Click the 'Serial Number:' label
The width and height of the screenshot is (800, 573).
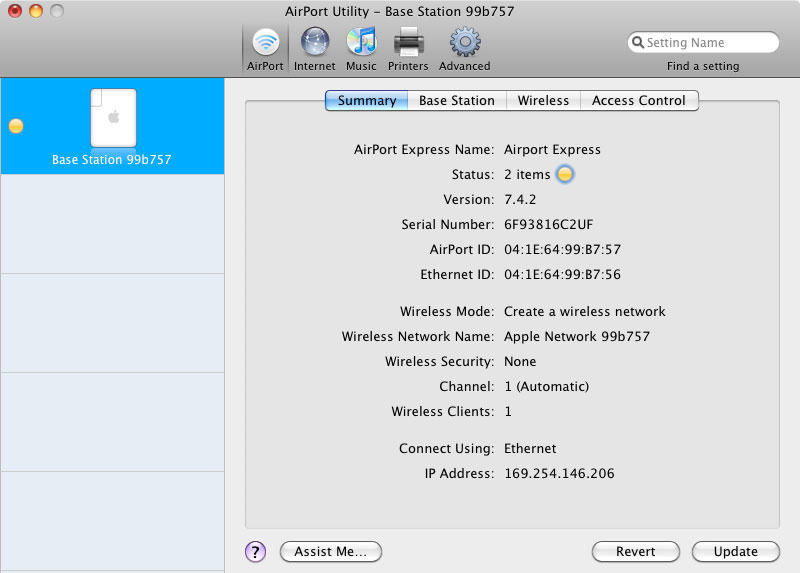coord(447,225)
